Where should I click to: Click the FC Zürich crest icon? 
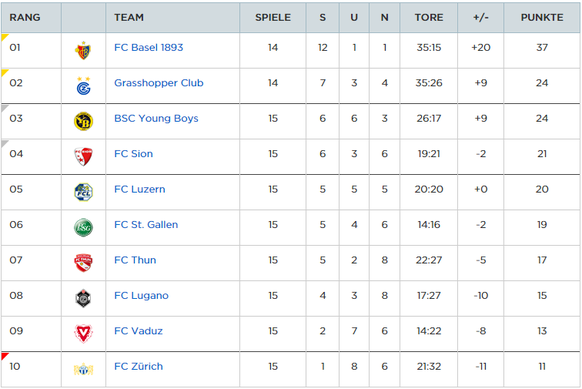tap(84, 369)
